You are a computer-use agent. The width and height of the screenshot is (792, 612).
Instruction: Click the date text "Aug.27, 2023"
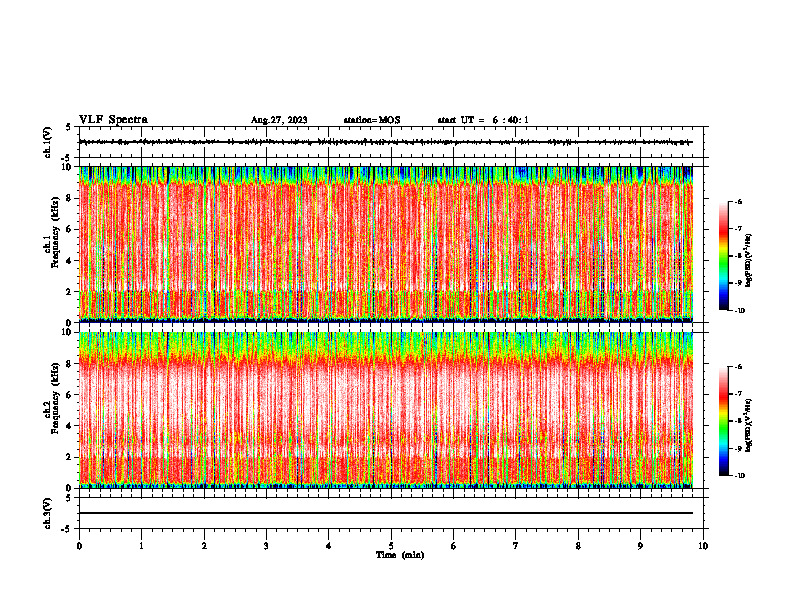[x=279, y=120]
